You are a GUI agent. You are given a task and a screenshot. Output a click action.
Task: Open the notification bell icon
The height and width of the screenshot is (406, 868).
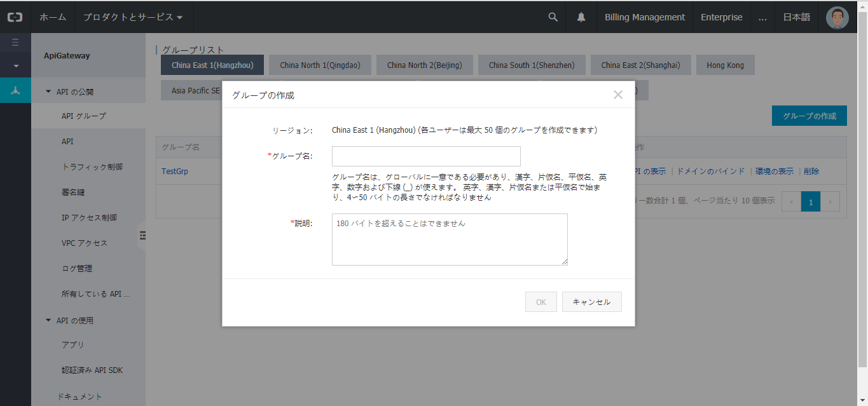[x=581, y=17]
